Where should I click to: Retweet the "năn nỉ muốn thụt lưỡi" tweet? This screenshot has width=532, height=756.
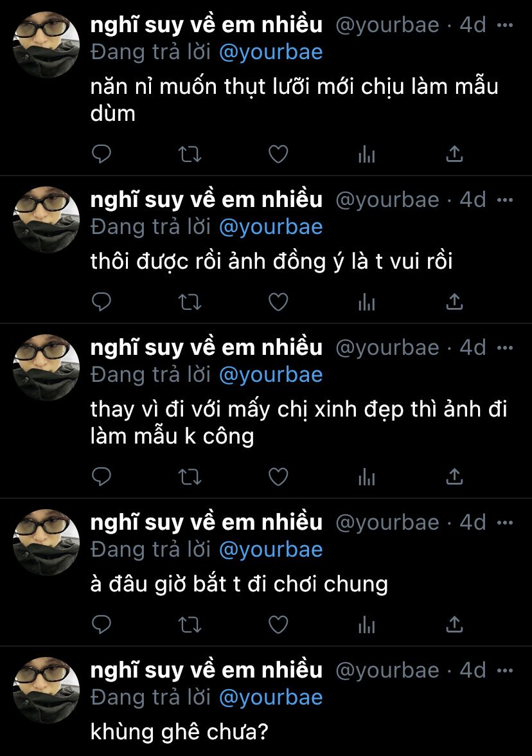pos(190,154)
